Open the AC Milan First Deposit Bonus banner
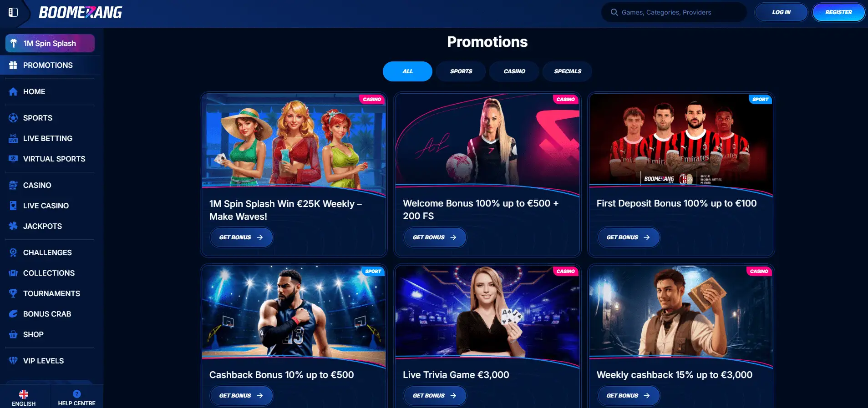 681,140
